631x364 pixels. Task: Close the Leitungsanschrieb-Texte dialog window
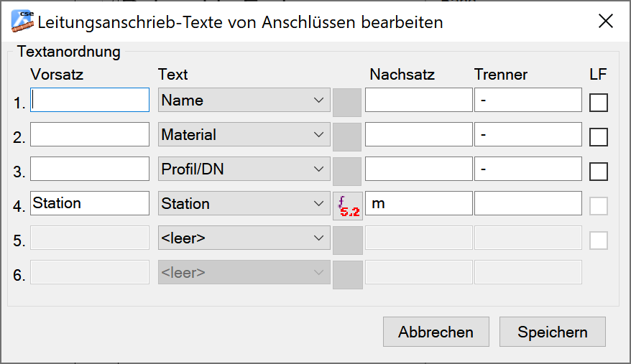pos(605,22)
